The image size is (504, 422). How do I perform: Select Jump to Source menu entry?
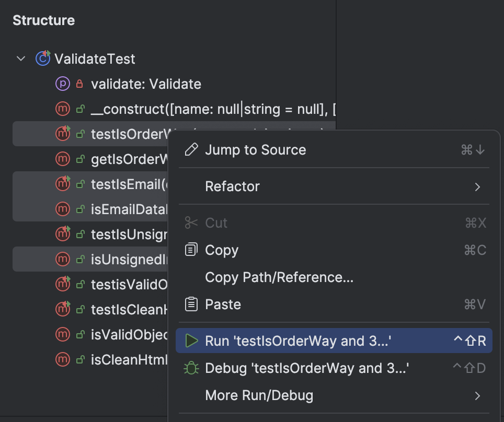[x=256, y=150]
